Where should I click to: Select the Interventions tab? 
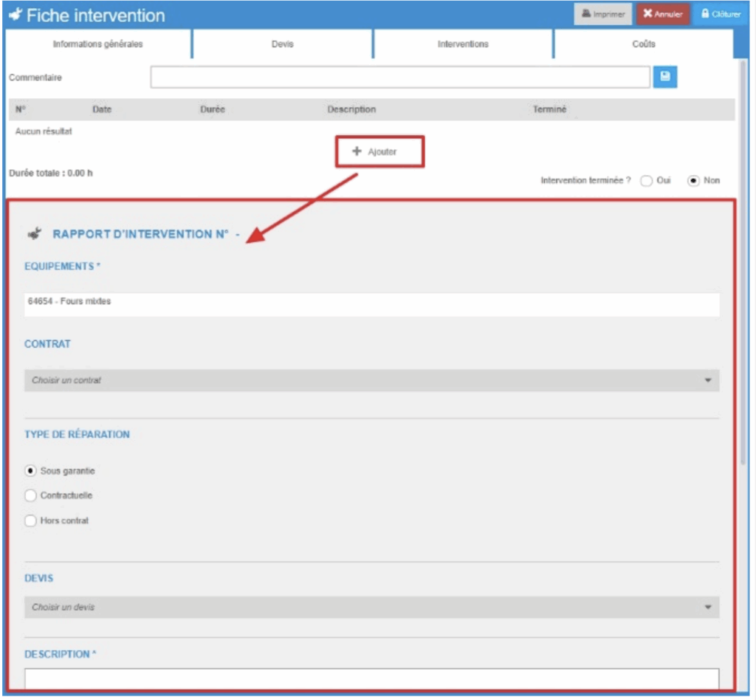pos(463,44)
